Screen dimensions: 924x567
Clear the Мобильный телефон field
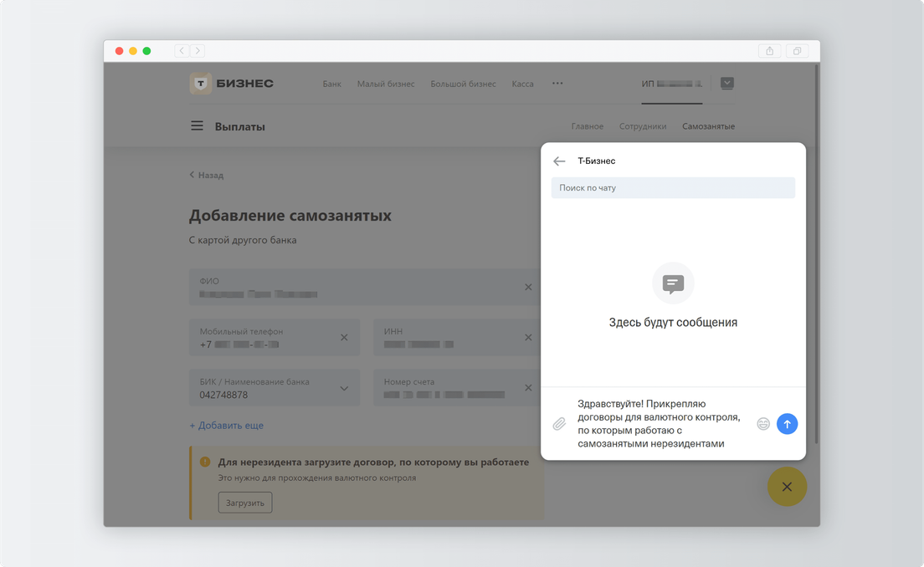pos(344,337)
